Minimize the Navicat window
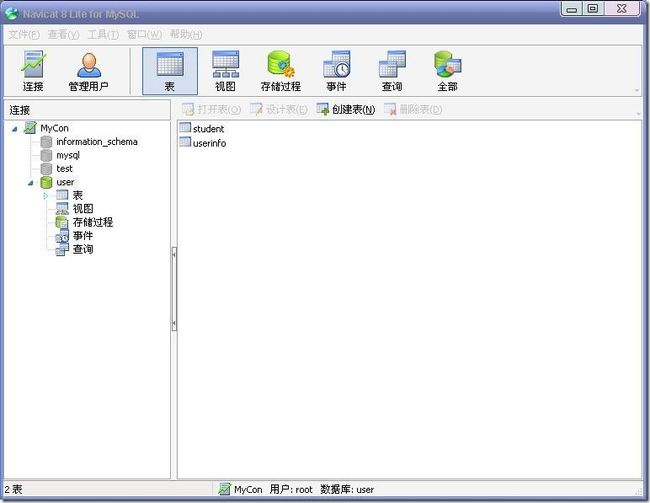 click(572, 9)
